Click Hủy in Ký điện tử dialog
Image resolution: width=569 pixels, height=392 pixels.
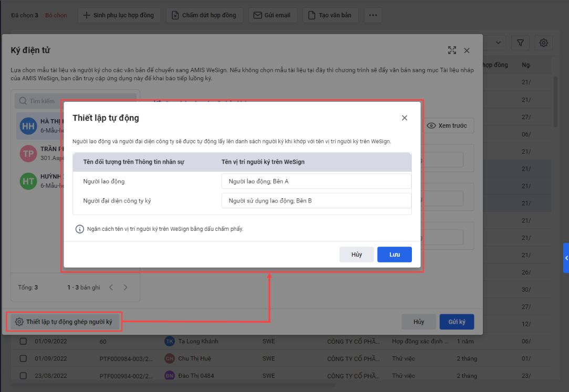[418, 322]
